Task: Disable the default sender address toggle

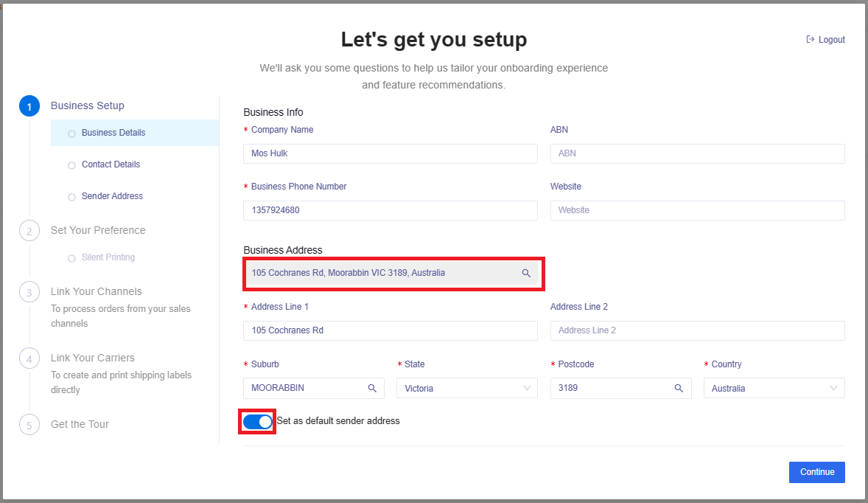Action: point(257,421)
